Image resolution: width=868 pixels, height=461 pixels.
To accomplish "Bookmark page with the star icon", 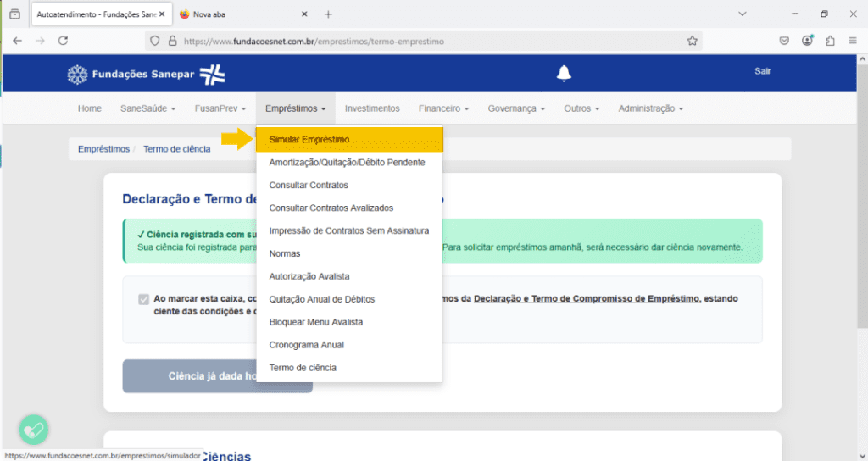I will [x=692, y=41].
